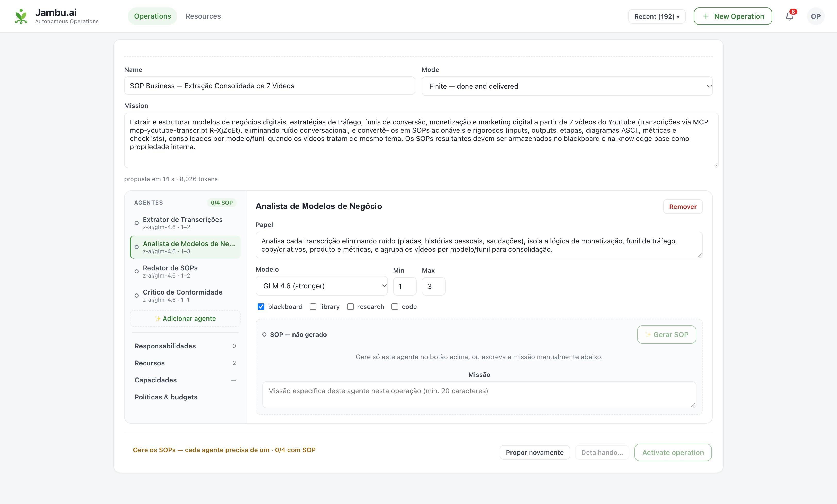Click the Gerar SOP button
Screen dimensions: 837x504
(666, 334)
